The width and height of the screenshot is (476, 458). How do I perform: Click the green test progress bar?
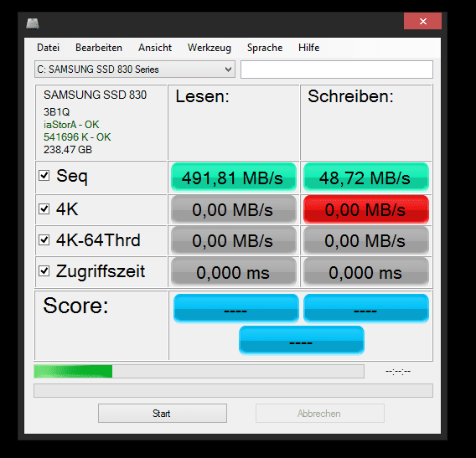click(199, 371)
